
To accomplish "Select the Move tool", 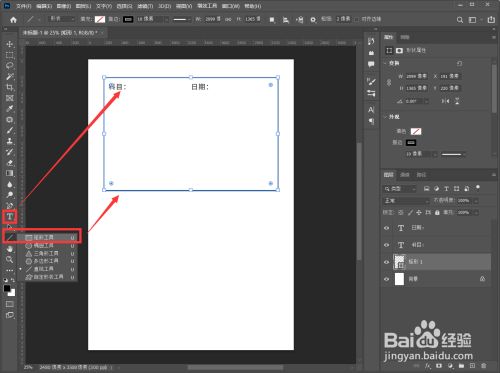I will (x=10, y=44).
